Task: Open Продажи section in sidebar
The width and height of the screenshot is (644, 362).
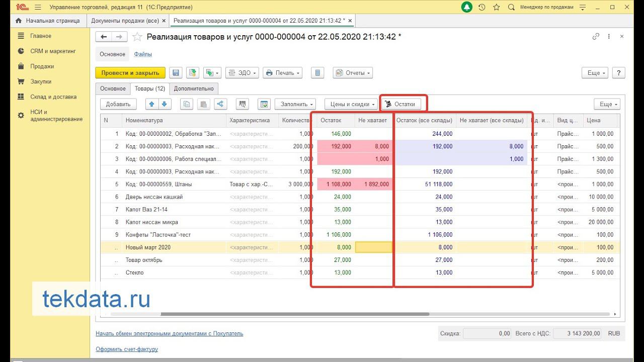Action: 42,66
